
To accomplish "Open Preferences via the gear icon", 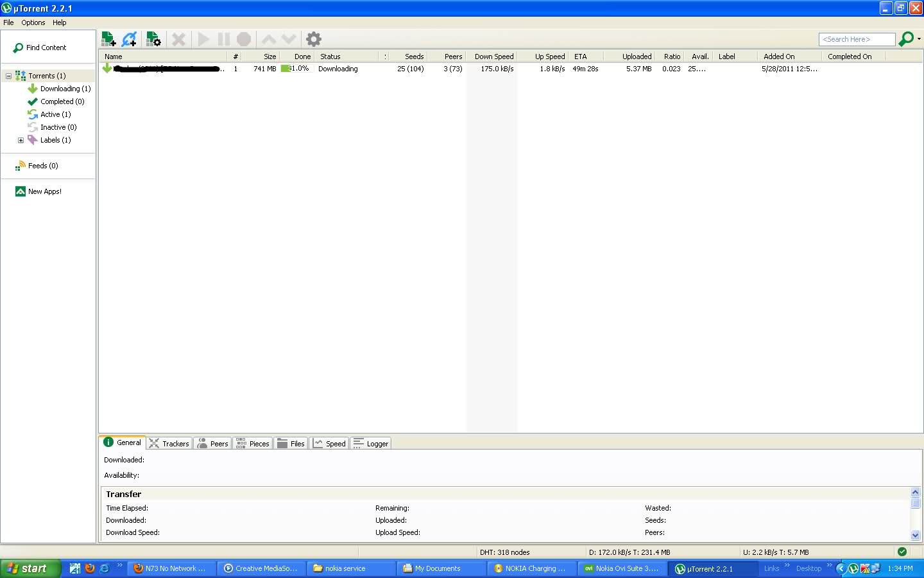I will tap(314, 39).
